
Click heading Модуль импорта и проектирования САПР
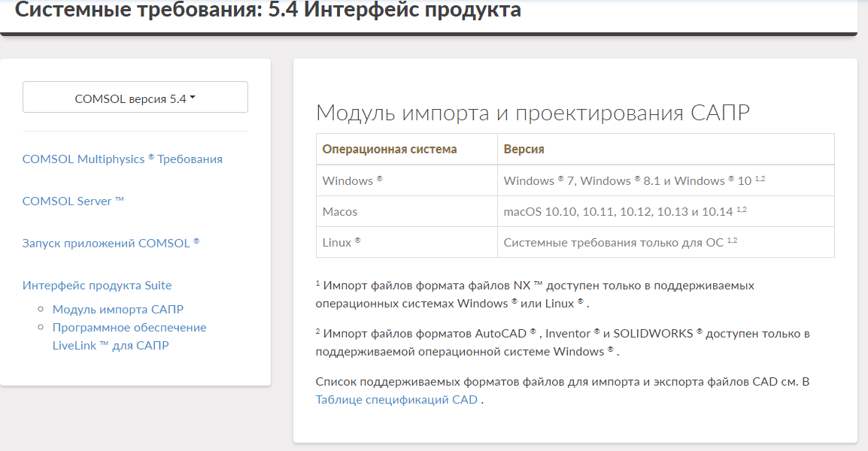(x=533, y=112)
